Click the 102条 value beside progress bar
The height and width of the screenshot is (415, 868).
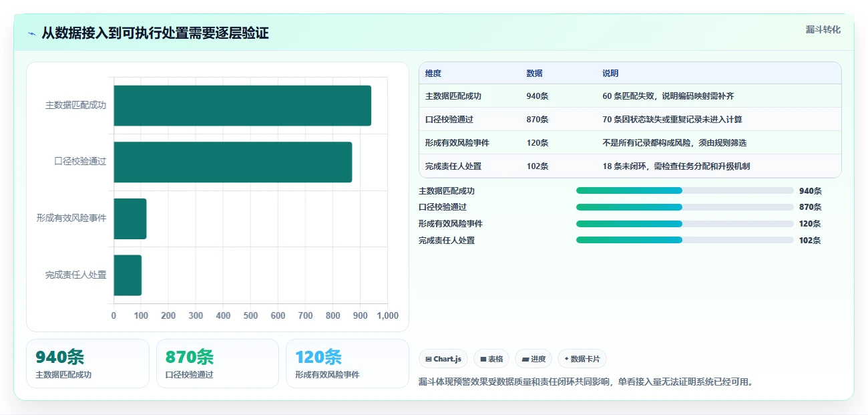click(x=810, y=240)
